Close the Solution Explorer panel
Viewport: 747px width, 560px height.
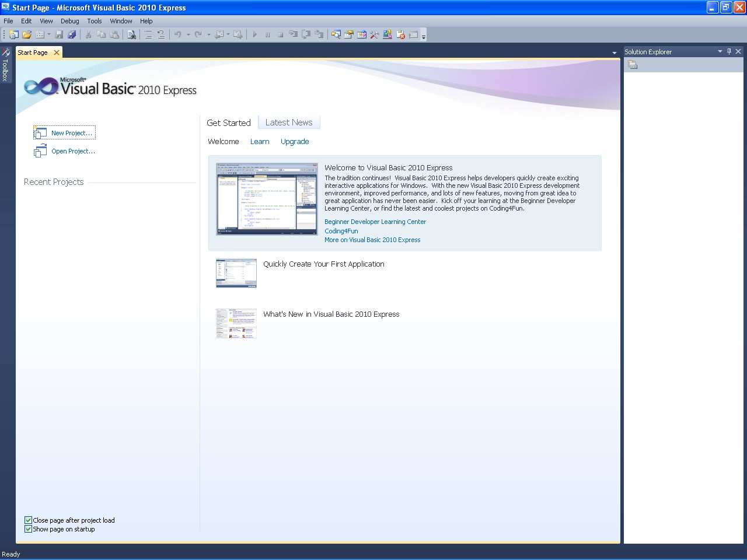tap(738, 51)
